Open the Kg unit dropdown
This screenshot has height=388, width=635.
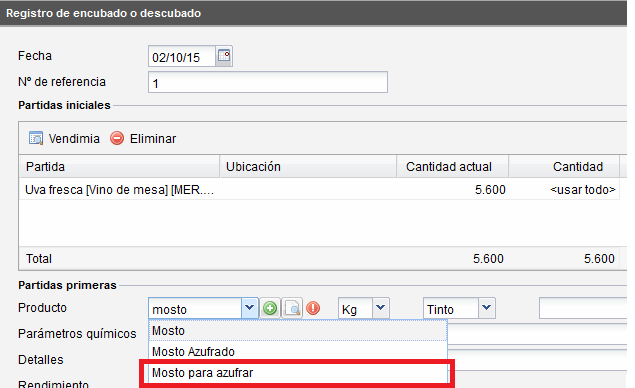(381, 308)
